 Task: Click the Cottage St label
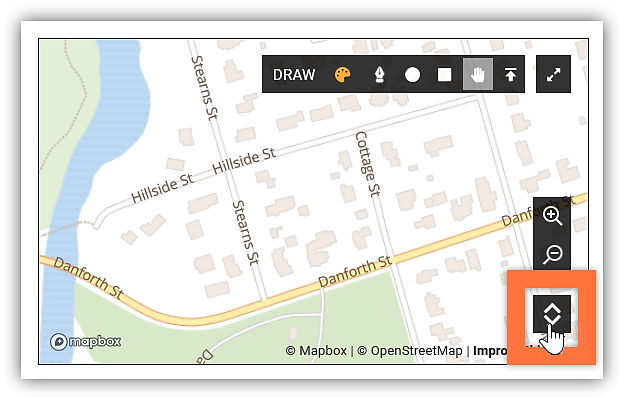(x=368, y=164)
